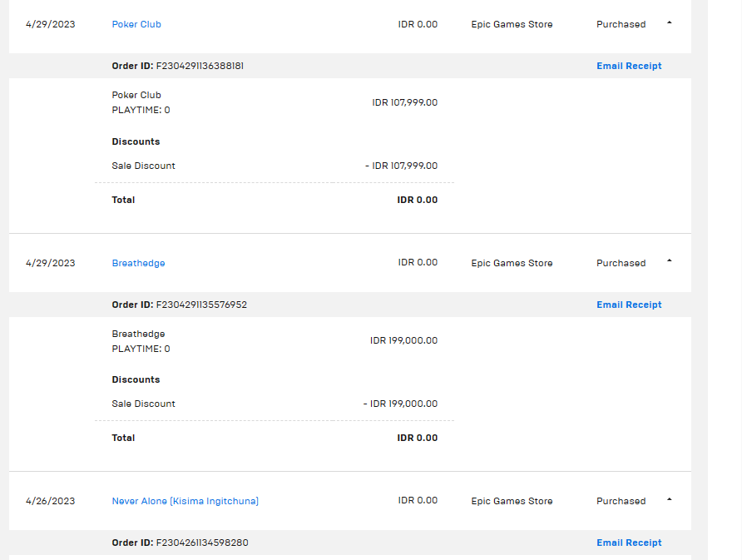The image size is (742, 560).
Task: Open the Poker Club game link
Action: (136, 24)
